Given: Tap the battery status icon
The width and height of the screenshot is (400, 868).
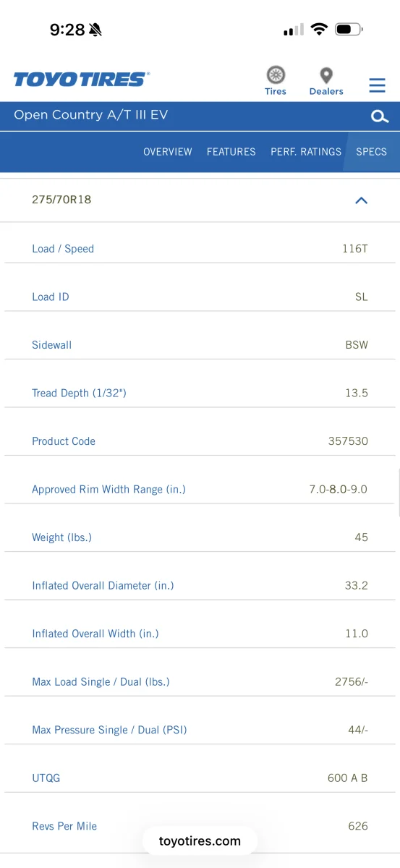Looking at the screenshot, I should tap(349, 30).
